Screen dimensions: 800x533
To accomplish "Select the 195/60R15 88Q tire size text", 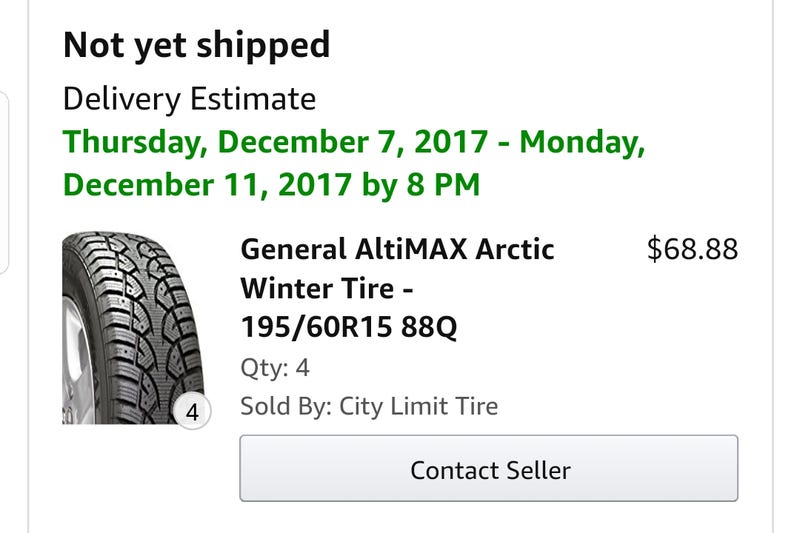I will pos(348,327).
